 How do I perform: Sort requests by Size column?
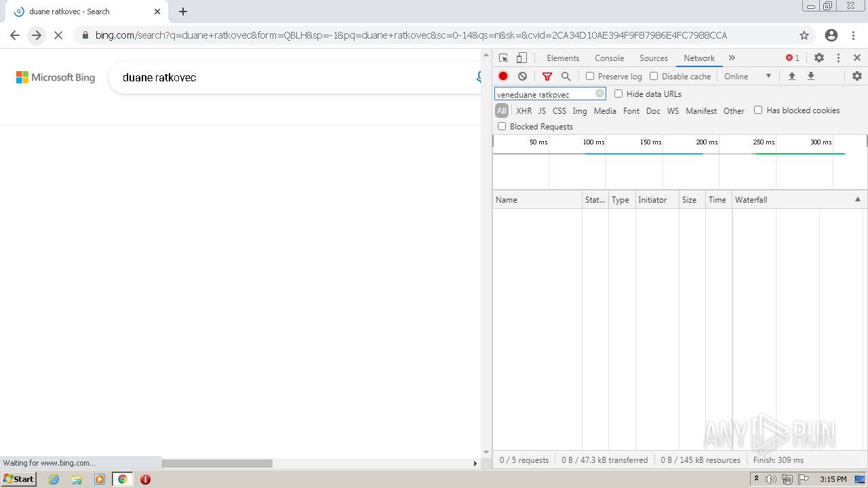[x=692, y=199]
